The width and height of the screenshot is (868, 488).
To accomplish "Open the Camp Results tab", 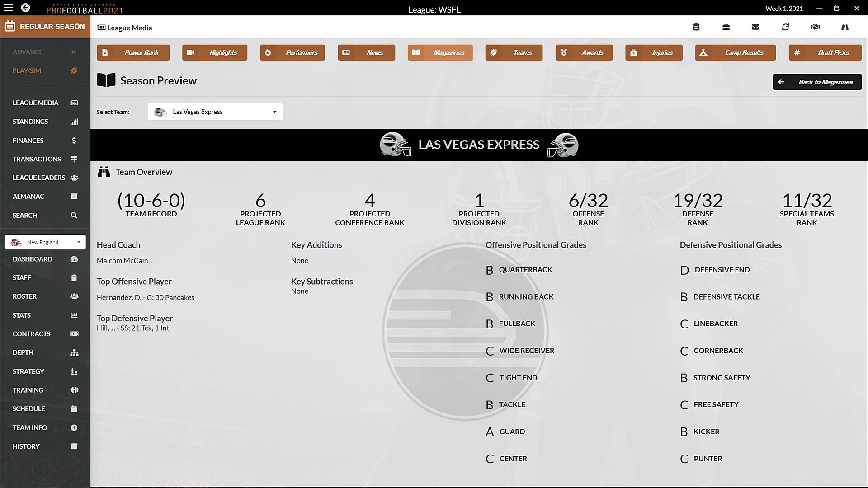I will [x=735, y=52].
